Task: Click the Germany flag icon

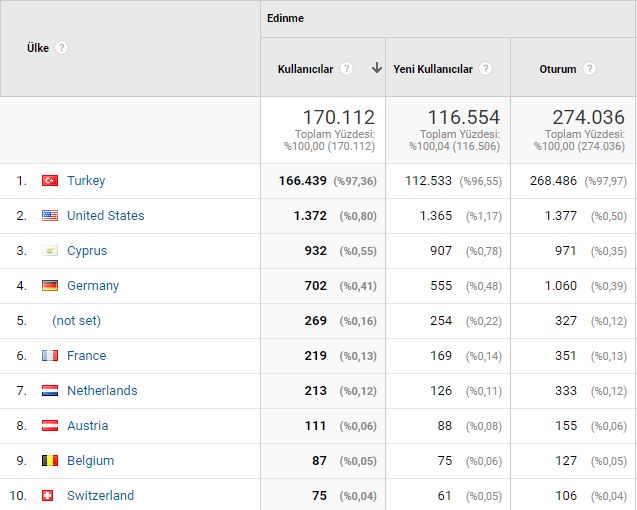Action: pyautogui.click(x=50, y=286)
